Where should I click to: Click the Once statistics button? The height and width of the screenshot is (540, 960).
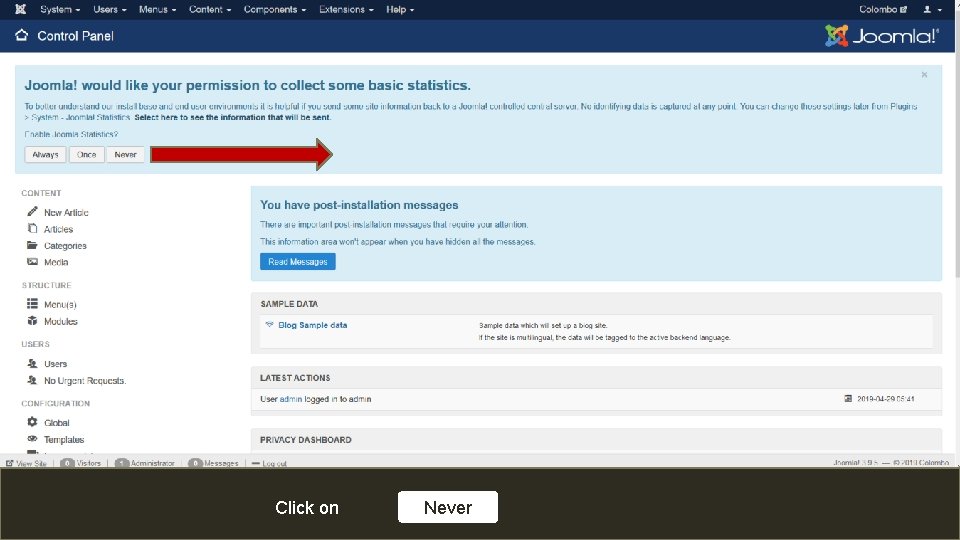86,154
